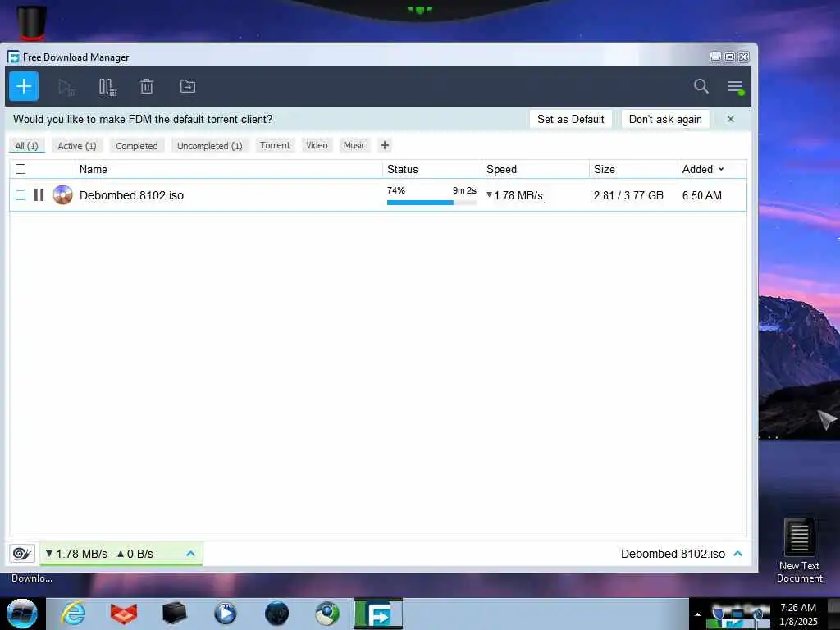This screenshot has width=840, height=630.
Task: Click the 2.81 / 3.77 GB size cell
Action: tap(628, 195)
